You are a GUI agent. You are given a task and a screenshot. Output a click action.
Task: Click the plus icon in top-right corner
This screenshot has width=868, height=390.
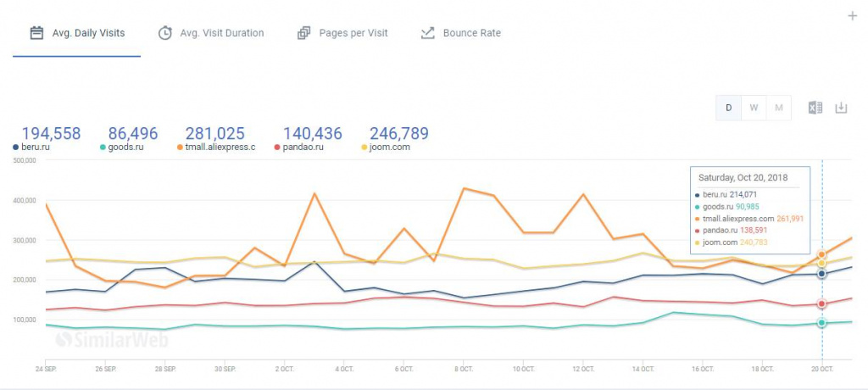[852, 16]
